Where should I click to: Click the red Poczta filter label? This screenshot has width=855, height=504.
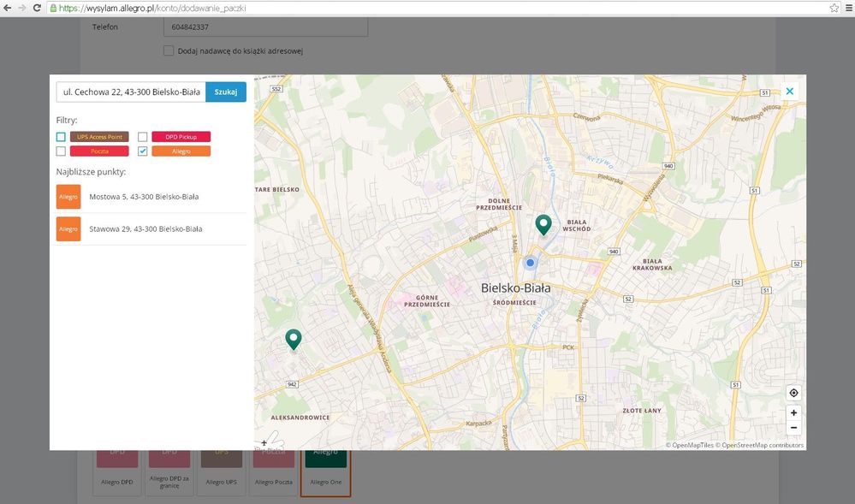point(99,151)
